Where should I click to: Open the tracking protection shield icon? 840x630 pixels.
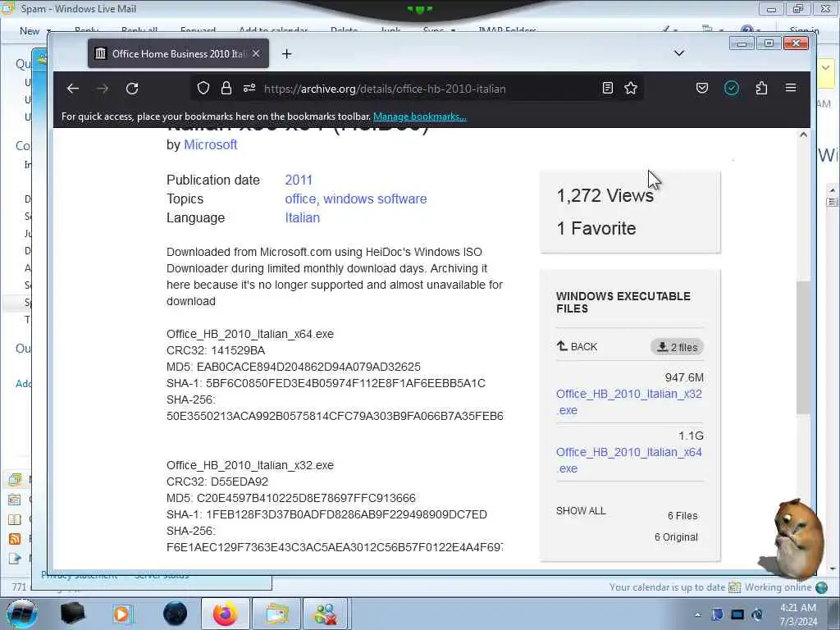coord(203,89)
